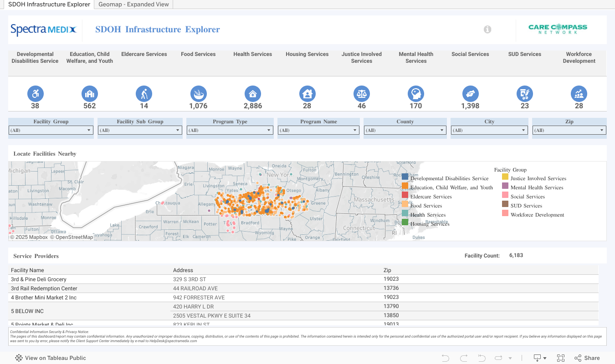Click the Justice Involved Services legend swatch
This screenshot has width=615, height=364.
(505, 177)
